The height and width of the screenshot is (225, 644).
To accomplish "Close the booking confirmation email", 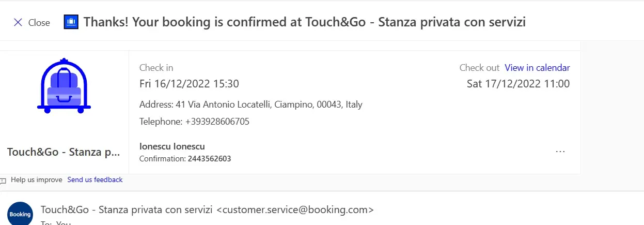I will (x=32, y=22).
